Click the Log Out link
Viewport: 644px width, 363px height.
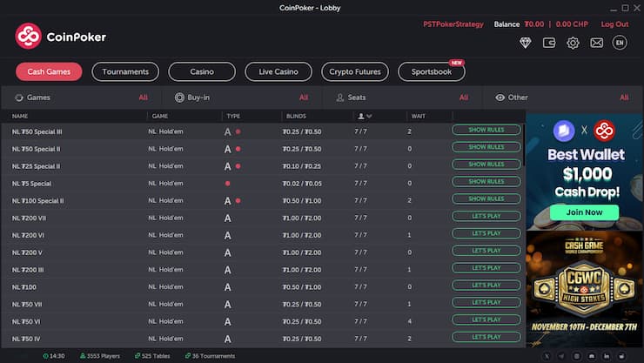(x=614, y=24)
